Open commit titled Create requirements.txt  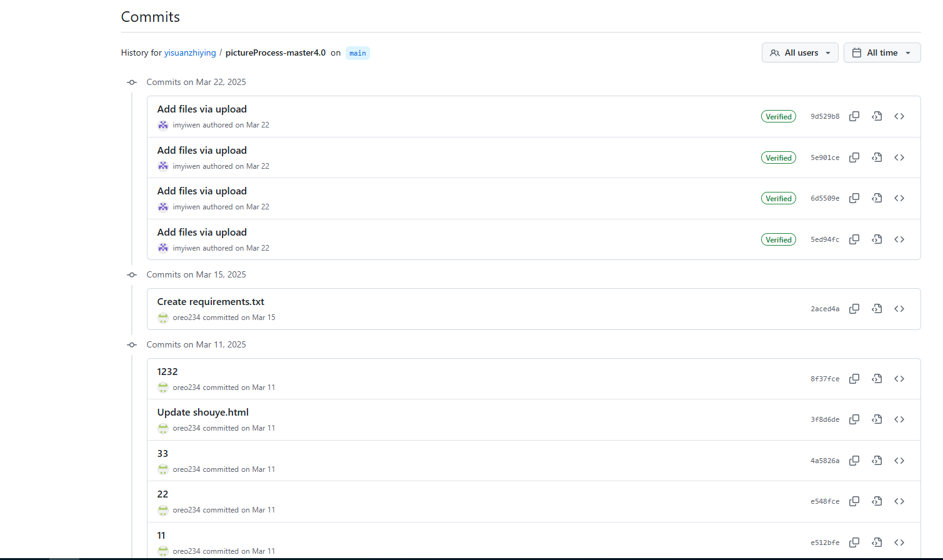[211, 301]
